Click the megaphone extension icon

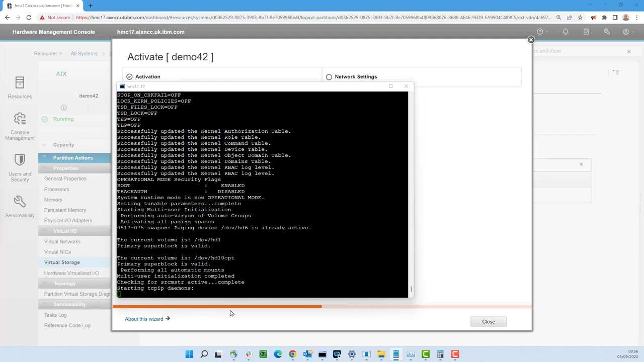coord(594,18)
